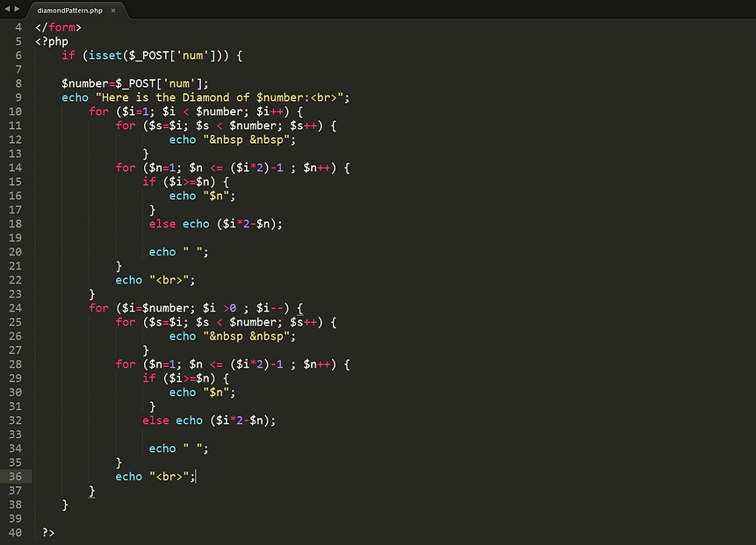
Task: Click the <?php opening tag on line 5
Action: click(x=52, y=41)
